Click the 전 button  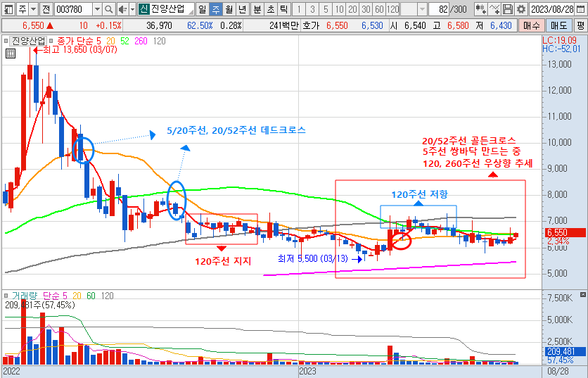tap(46, 9)
